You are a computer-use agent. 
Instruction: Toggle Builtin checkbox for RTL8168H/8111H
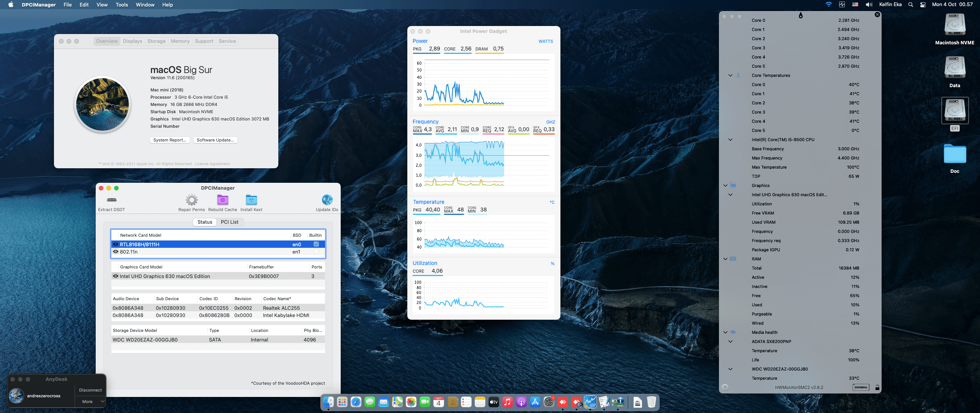pos(316,244)
